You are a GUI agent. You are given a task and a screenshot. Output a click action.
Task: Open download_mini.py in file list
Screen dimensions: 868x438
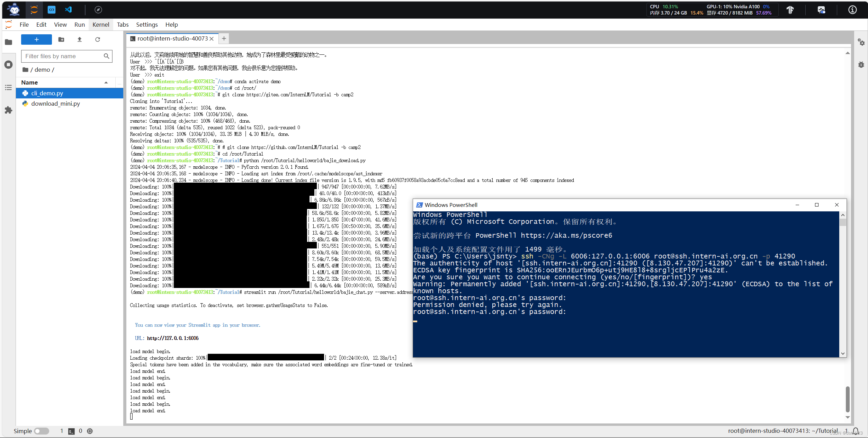pos(55,104)
